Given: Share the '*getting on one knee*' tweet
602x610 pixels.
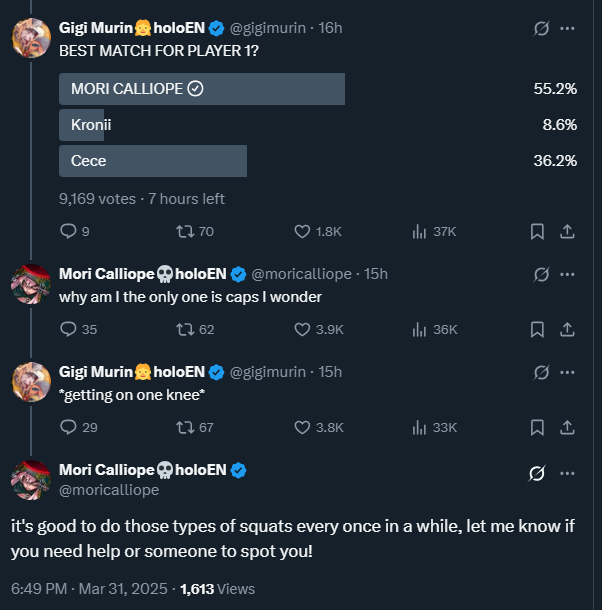Looking at the screenshot, I should [567, 427].
